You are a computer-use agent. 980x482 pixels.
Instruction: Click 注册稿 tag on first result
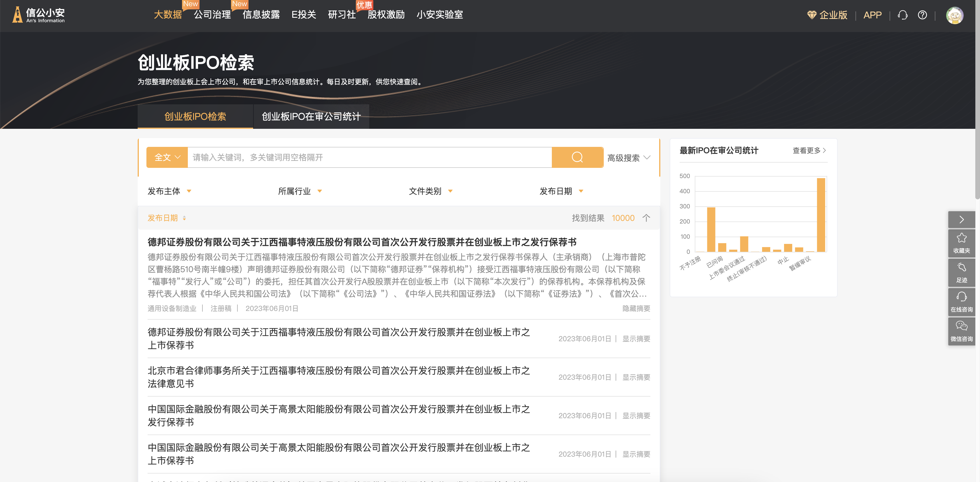(x=221, y=308)
